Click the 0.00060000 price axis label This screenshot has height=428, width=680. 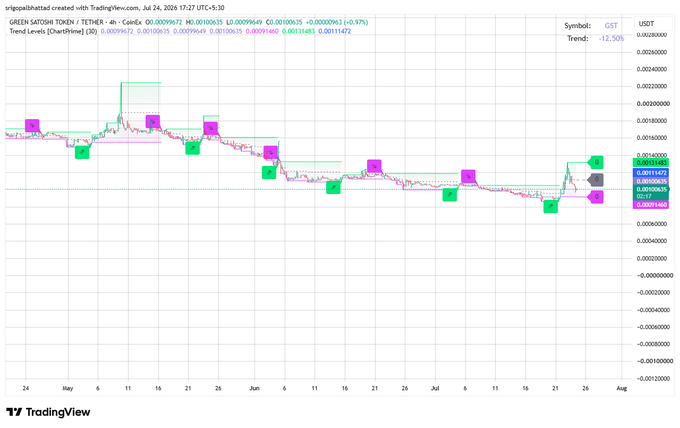pos(652,224)
